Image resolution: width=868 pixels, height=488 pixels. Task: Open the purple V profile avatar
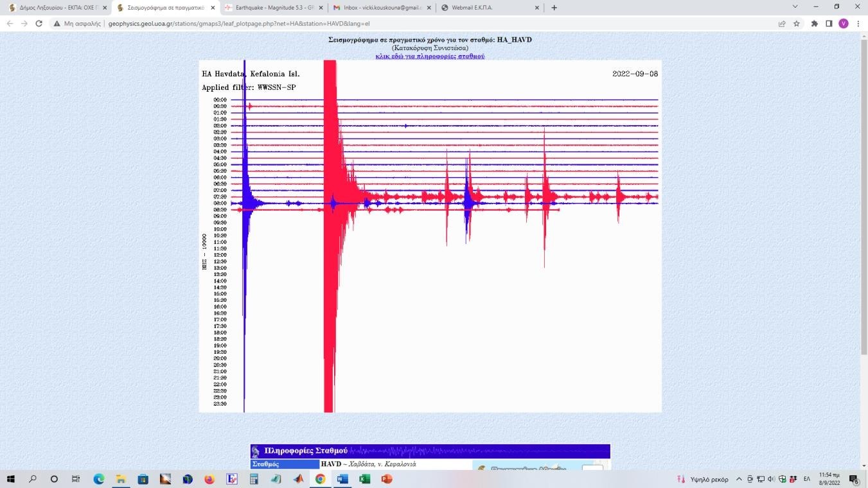(x=844, y=24)
